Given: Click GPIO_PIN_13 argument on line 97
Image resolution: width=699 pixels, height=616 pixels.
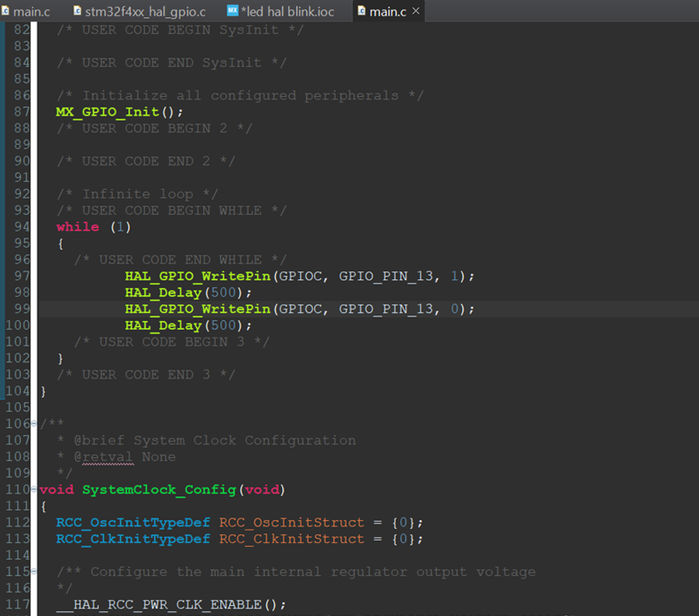Looking at the screenshot, I should tap(386, 276).
